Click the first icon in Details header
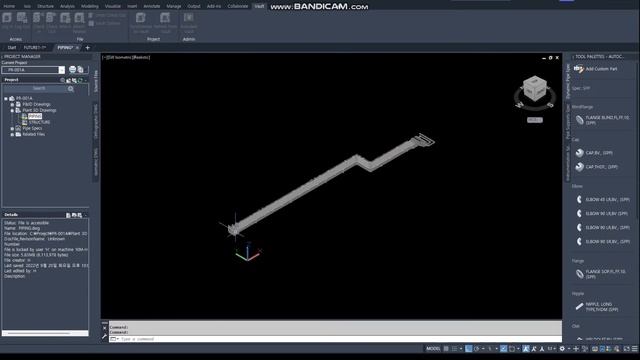This screenshot has height=360, width=640. click(x=68, y=215)
